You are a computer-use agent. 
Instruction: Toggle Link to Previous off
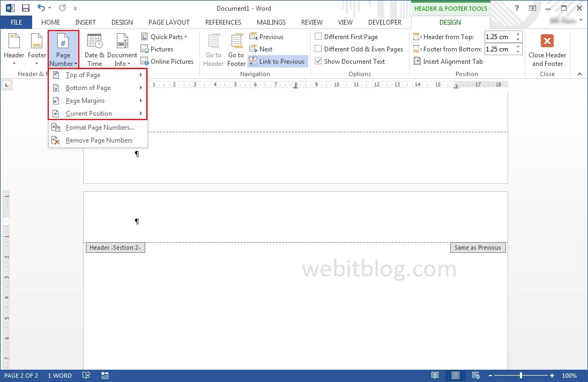(277, 61)
